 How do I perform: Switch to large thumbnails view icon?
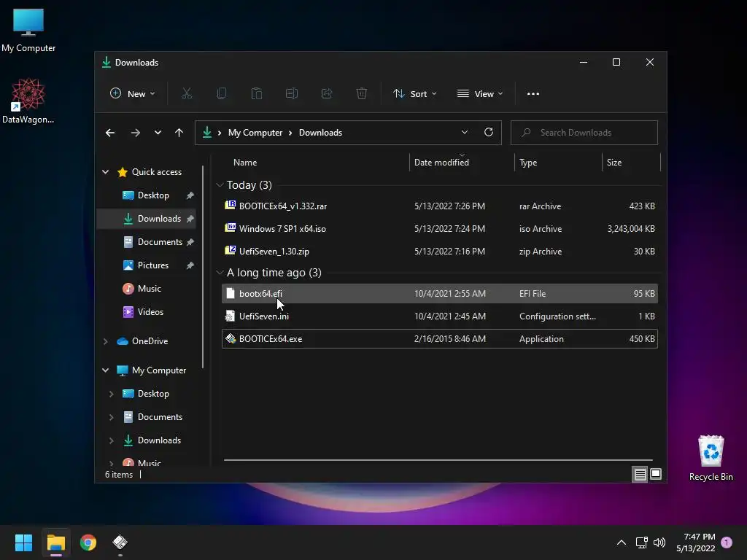(656, 474)
